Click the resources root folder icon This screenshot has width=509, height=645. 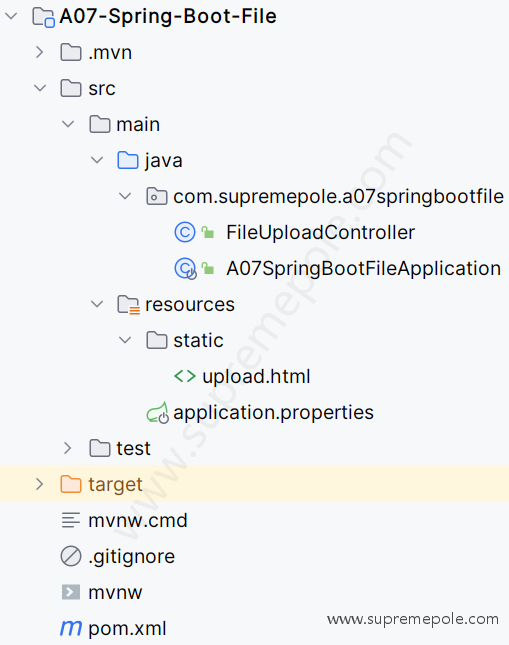pos(128,305)
